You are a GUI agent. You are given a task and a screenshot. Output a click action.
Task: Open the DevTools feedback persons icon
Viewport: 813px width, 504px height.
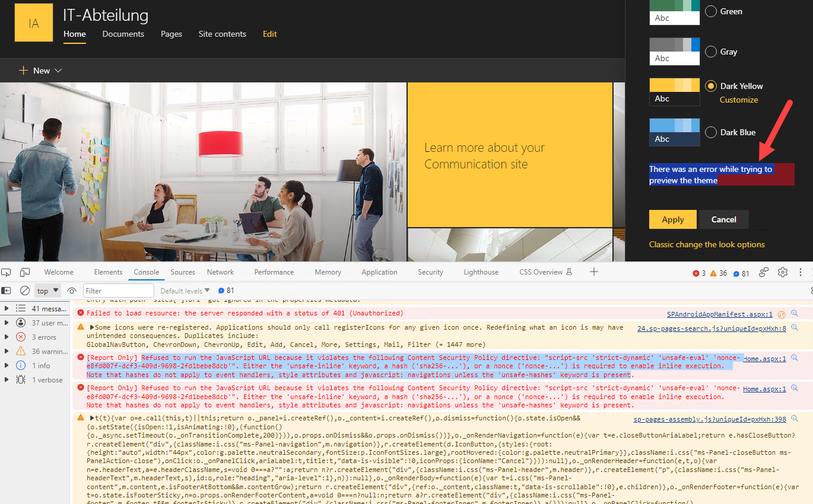pos(764,272)
